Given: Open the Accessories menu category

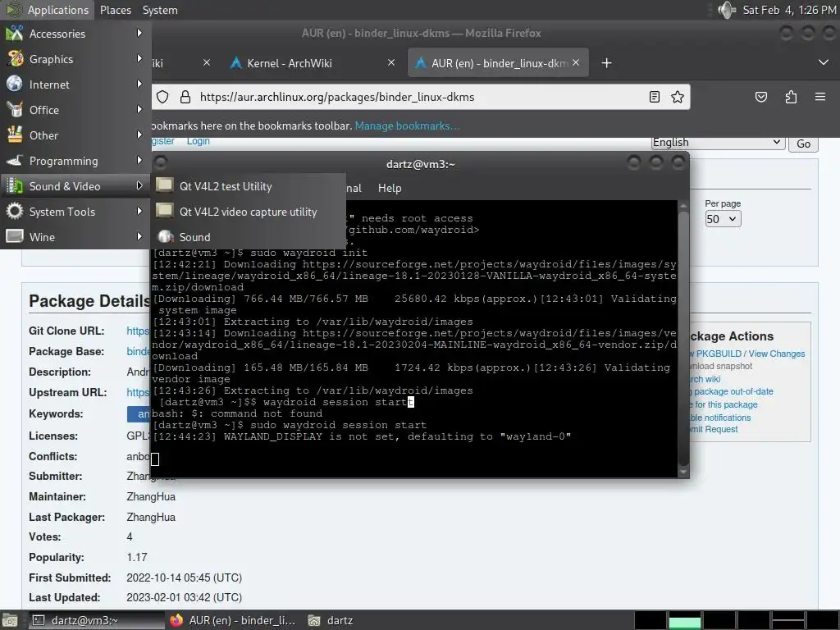Looking at the screenshot, I should (75, 34).
